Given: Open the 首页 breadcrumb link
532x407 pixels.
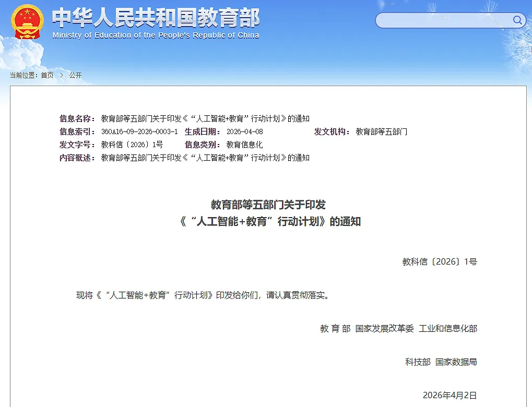Looking at the screenshot, I should pos(48,75).
